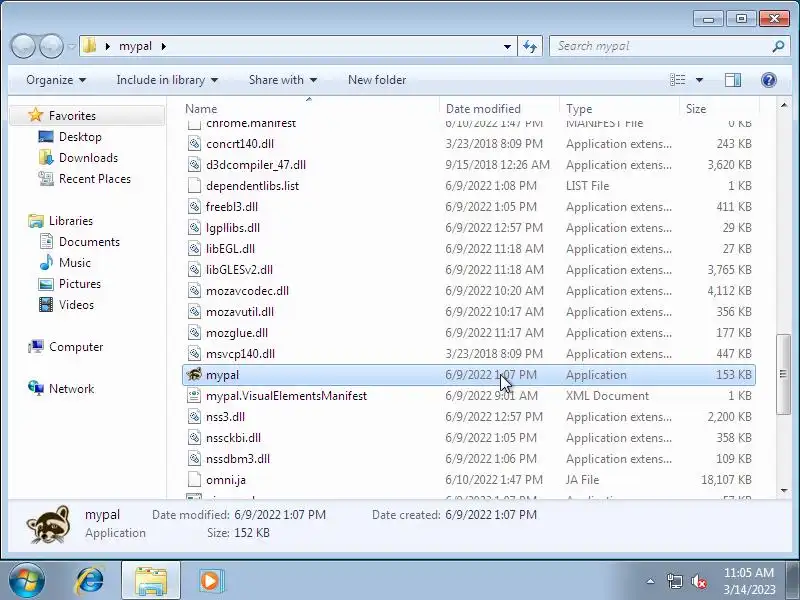This screenshot has height=600, width=800.
Task: Click the Forward navigation arrow button
Action: click(x=52, y=46)
